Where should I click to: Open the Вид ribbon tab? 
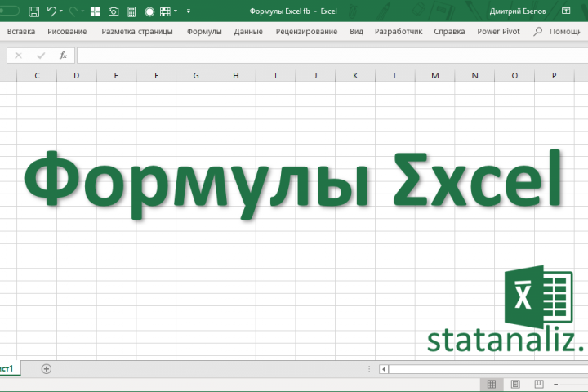(x=356, y=32)
